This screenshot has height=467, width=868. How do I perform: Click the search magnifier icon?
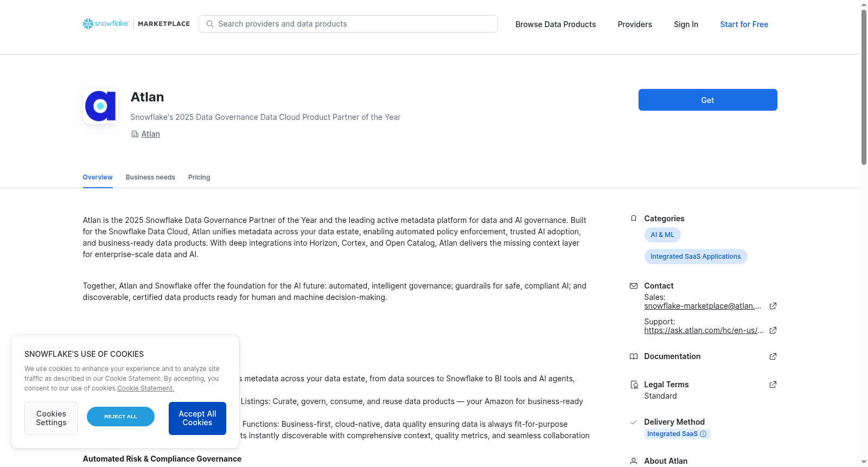pos(210,24)
